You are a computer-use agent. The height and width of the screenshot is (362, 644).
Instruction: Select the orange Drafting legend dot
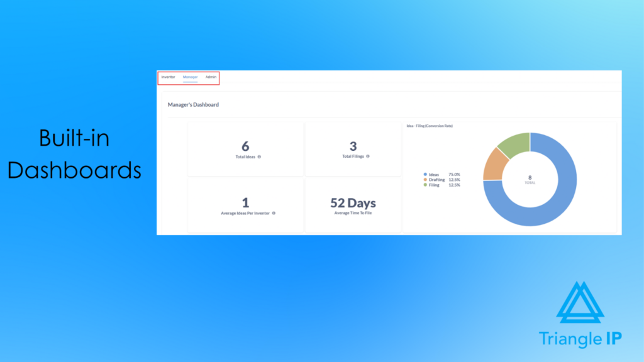point(425,180)
